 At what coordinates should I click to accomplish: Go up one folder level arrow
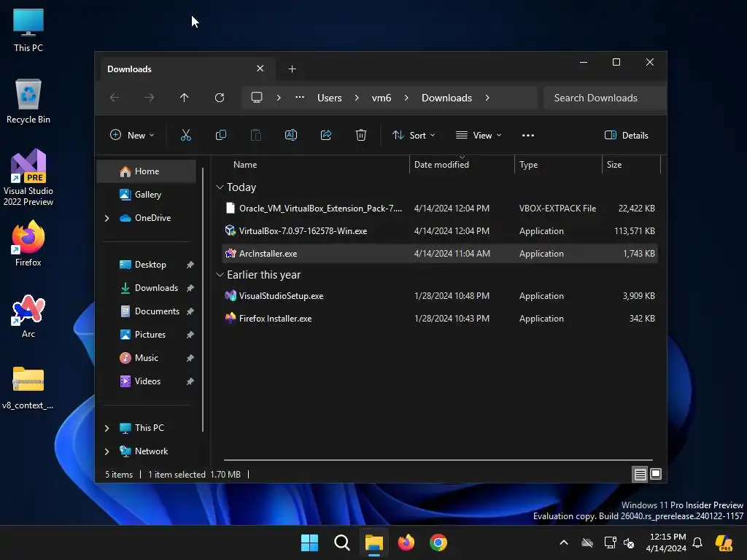click(184, 98)
